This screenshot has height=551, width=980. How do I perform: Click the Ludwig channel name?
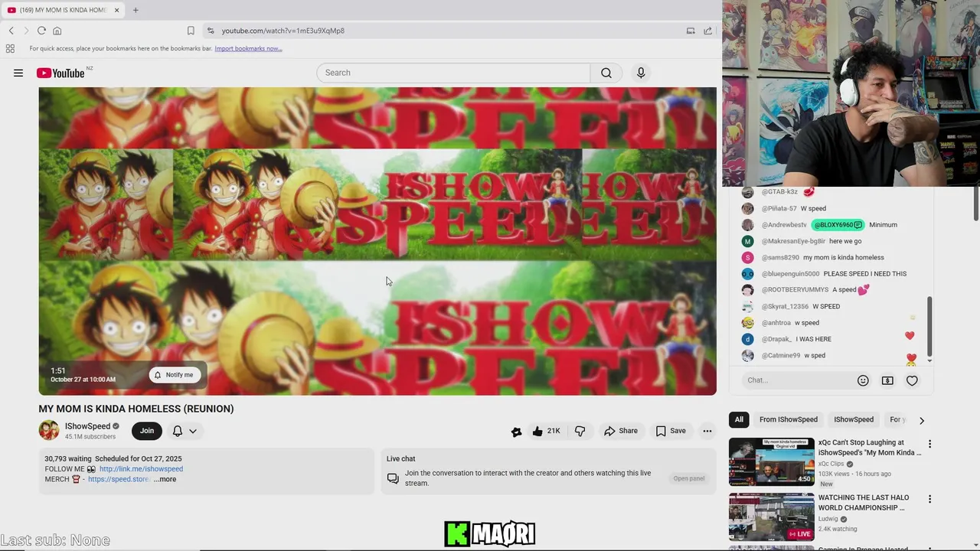[x=828, y=519]
